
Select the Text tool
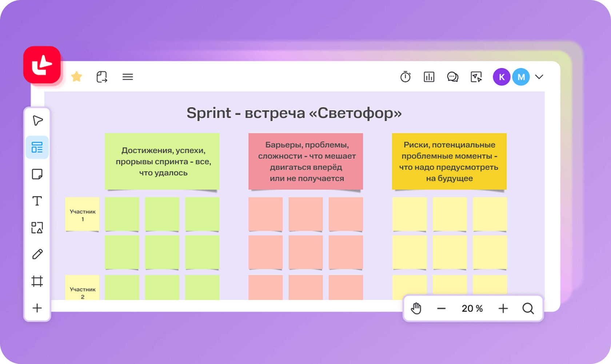click(x=37, y=201)
